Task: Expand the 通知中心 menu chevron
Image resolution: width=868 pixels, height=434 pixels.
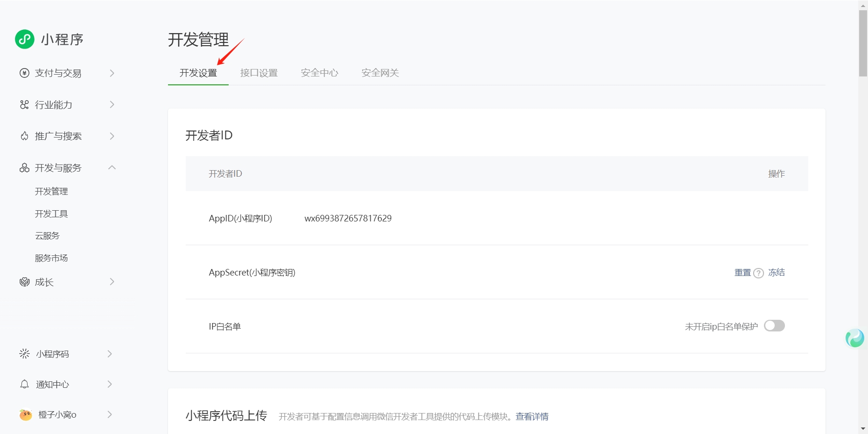Action: tap(110, 384)
